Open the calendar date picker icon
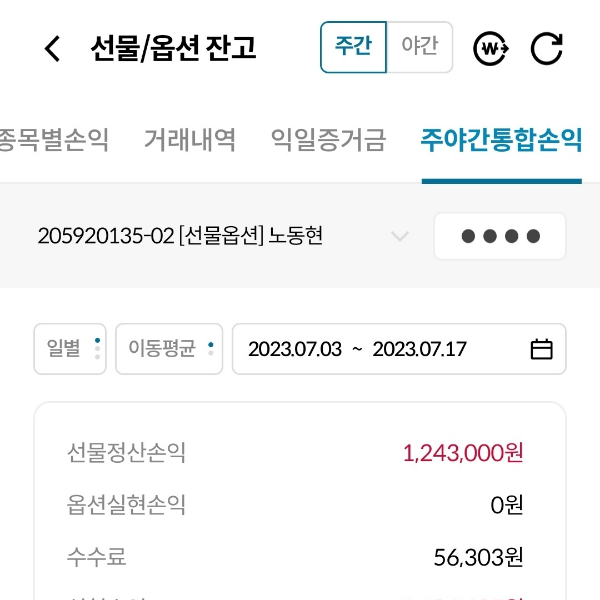 541,349
